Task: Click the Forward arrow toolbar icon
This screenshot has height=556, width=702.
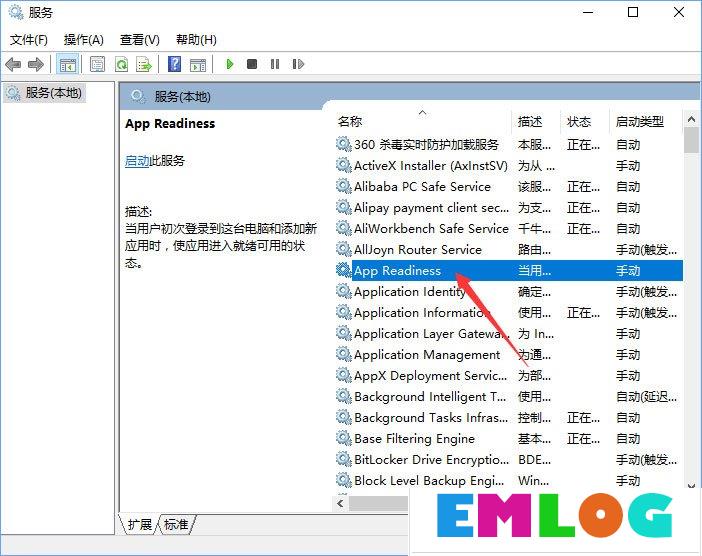Action: [36, 64]
